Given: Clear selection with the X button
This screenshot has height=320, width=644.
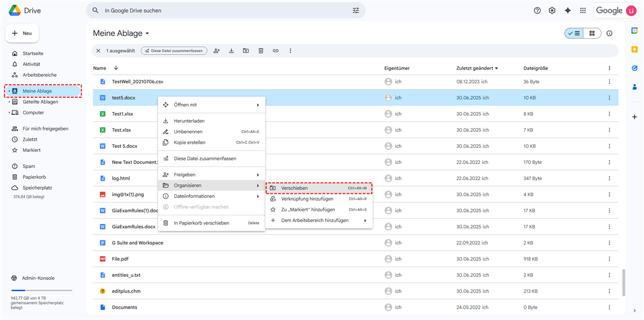Looking at the screenshot, I should [x=98, y=50].
